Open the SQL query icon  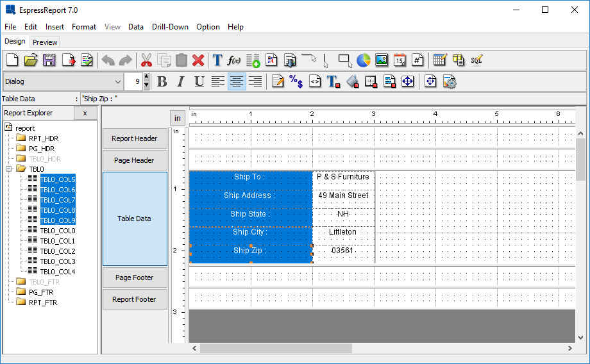476,60
